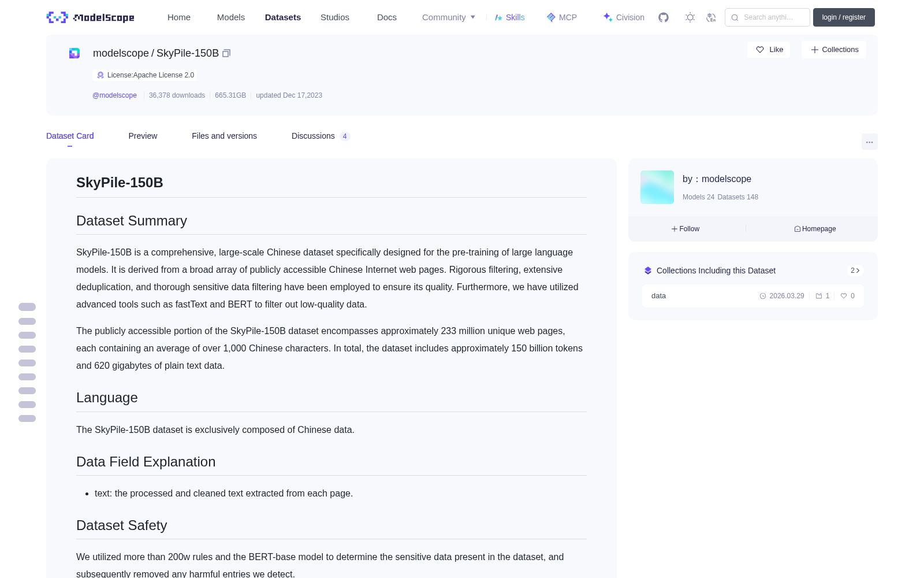924x578 pixels.
Task: Open Civision from navigation bar
Action: [624, 17]
